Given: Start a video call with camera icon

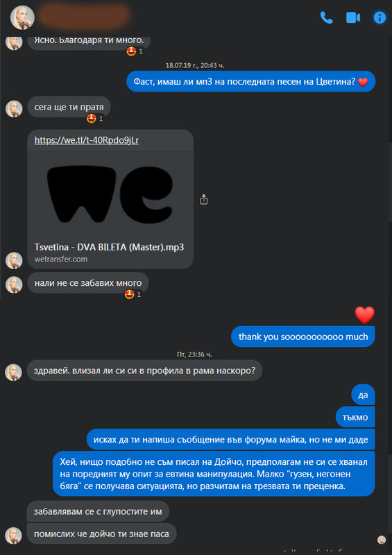Looking at the screenshot, I should click(x=352, y=17).
